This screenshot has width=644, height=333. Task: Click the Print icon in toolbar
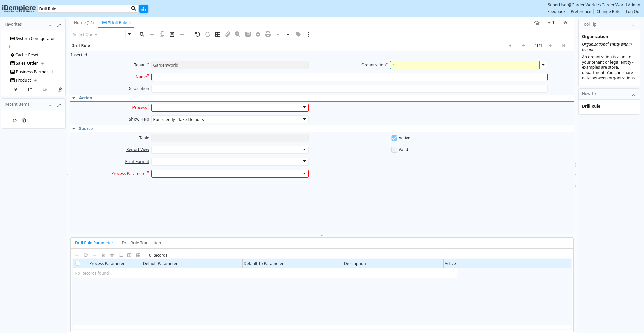[268, 34]
